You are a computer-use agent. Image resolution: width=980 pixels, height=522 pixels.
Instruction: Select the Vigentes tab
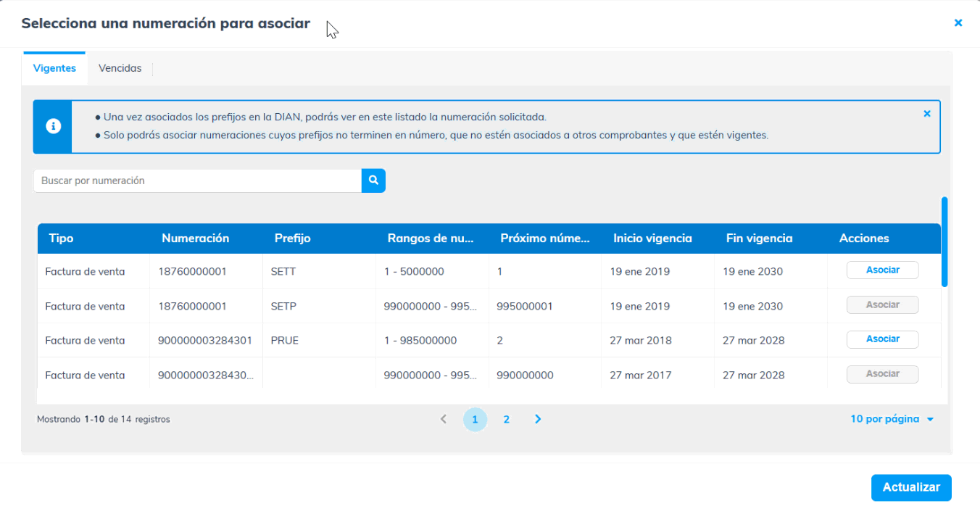tap(54, 68)
